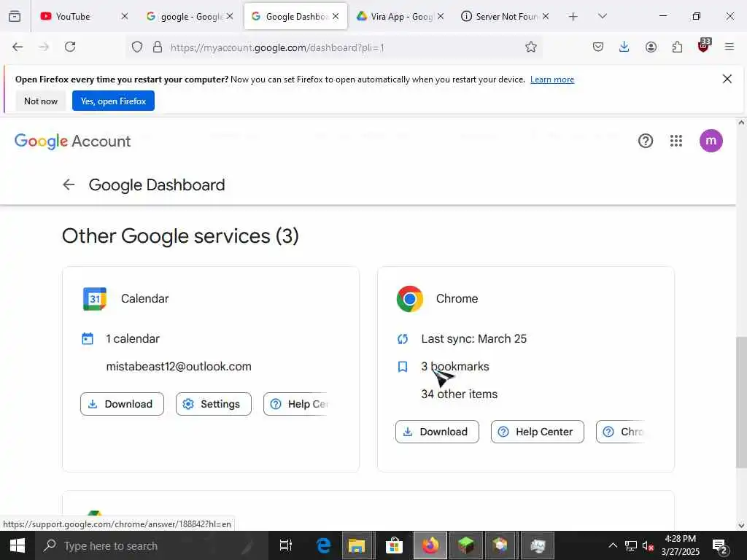Click the site security padlock icon
Viewport: 747px width, 560px height.
click(158, 47)
